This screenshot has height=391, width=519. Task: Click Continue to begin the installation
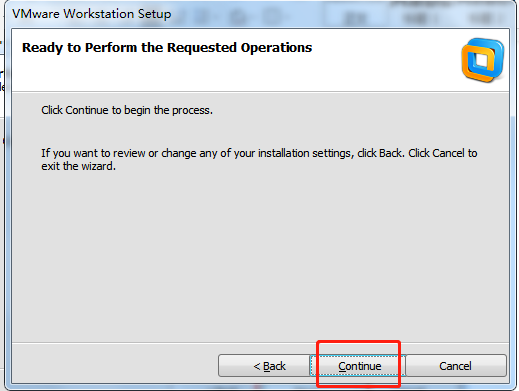(358, 366)
